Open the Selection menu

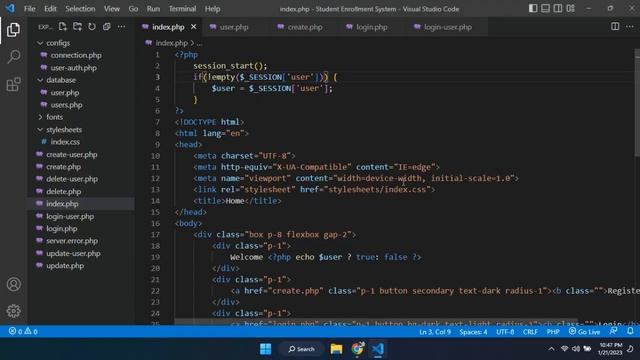click(80, 9)
